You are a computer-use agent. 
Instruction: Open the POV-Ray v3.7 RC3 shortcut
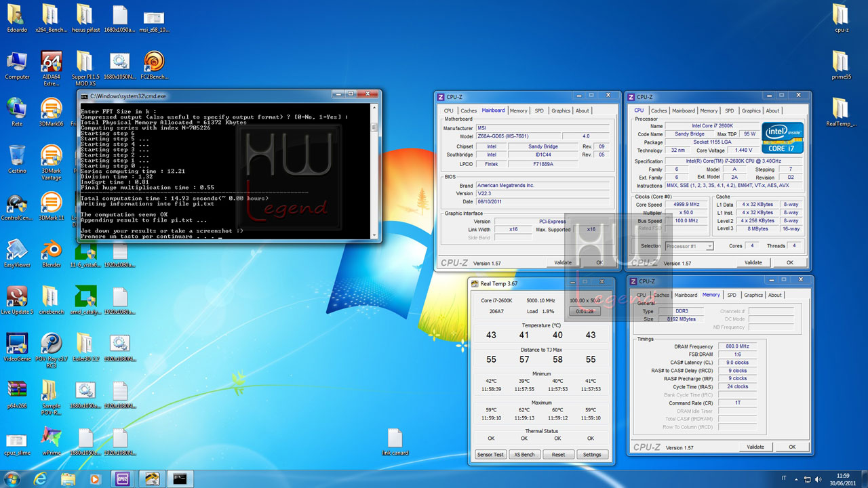click(x=52, y=350)
